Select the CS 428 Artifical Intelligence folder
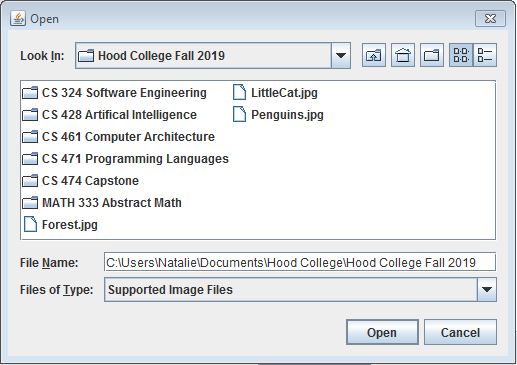 (x=110, y=115)
